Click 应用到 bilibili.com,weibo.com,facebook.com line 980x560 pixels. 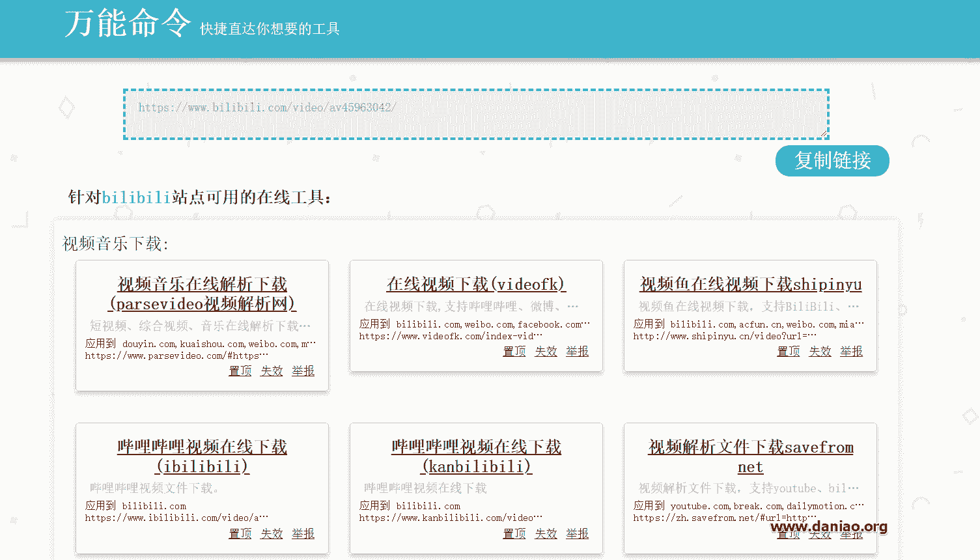coord(475,324)
